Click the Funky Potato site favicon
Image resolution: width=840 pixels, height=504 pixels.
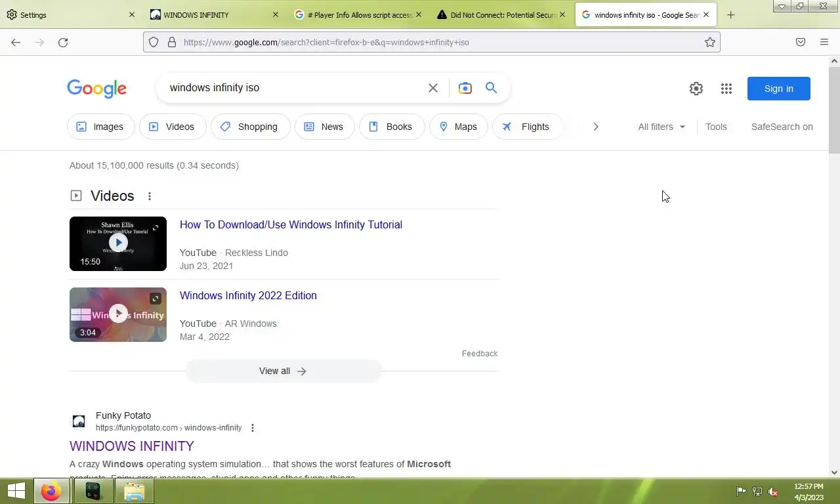coord(79,421)
